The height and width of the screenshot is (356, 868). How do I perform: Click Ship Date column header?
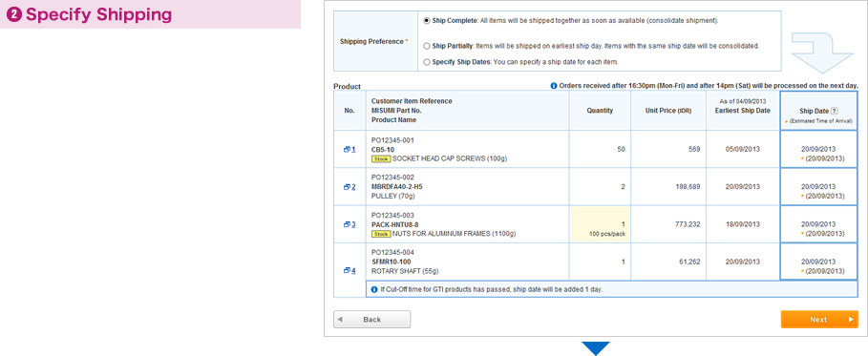(x=818, y=111)
